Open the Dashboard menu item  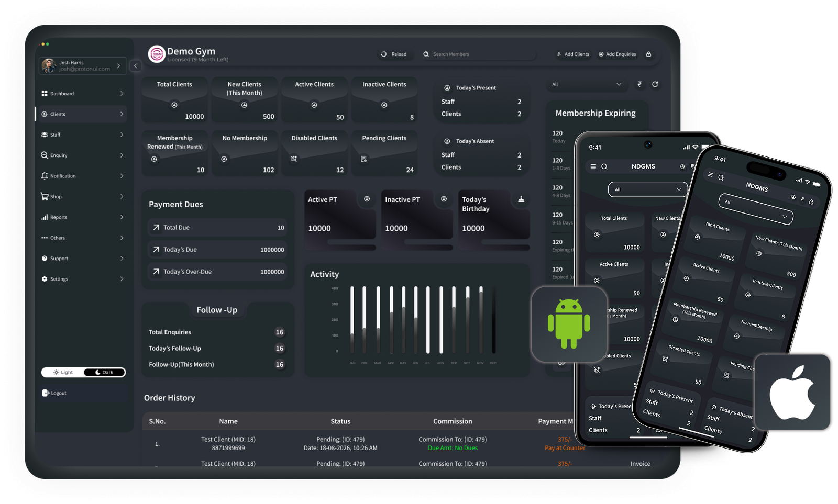[82, 93]
